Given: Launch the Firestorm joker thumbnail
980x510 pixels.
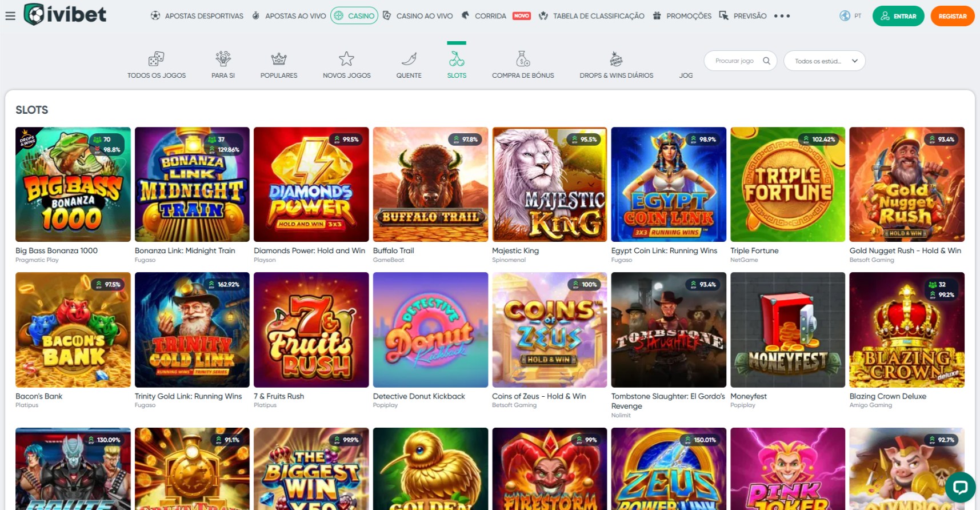Looking at the screenshot, I should pos(549,469).
